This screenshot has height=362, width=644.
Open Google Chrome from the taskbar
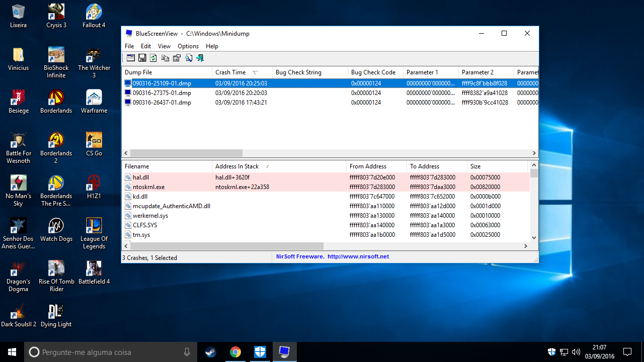[x=235, y=352]
